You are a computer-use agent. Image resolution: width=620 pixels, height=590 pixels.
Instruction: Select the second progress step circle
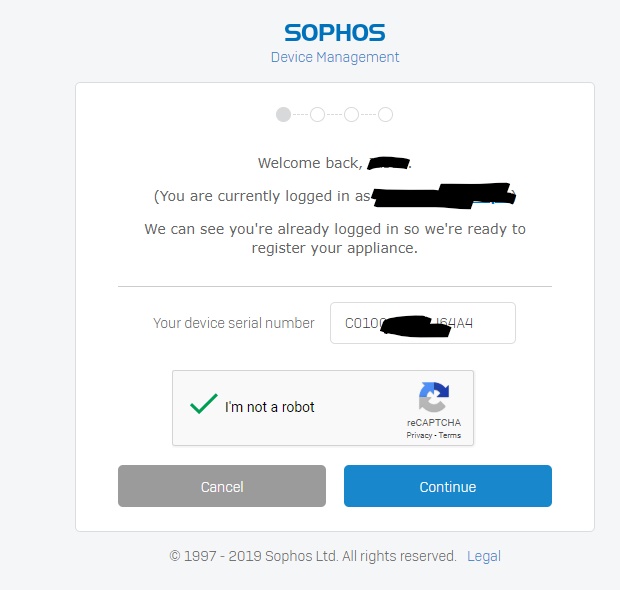317,115
